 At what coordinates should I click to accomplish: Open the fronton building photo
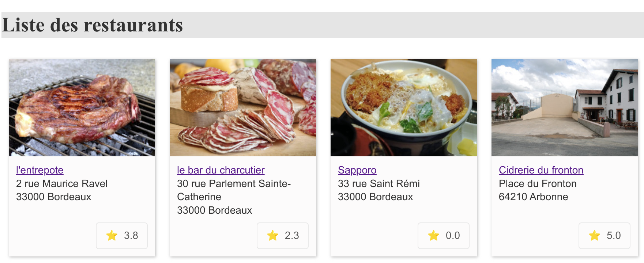pos(565,108)
